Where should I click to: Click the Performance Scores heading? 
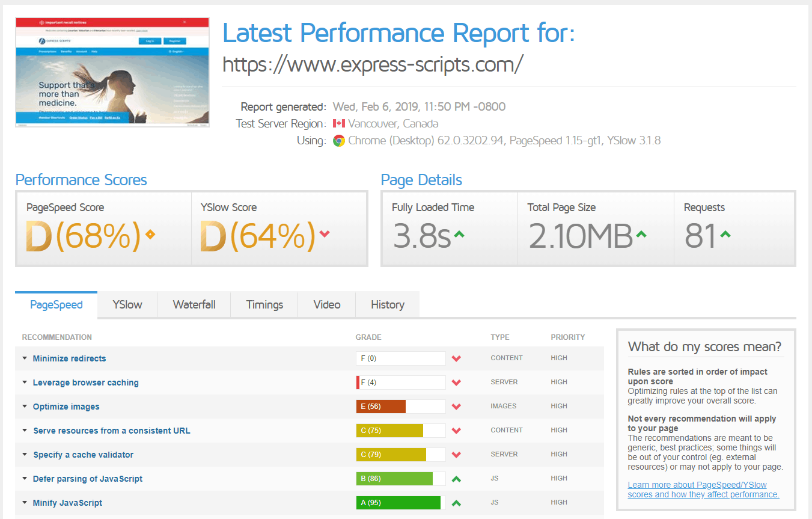coord(81,180)
